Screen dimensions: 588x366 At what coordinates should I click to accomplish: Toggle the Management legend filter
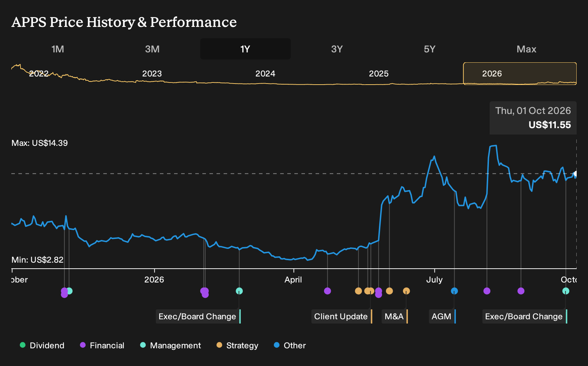pos(171,345)
